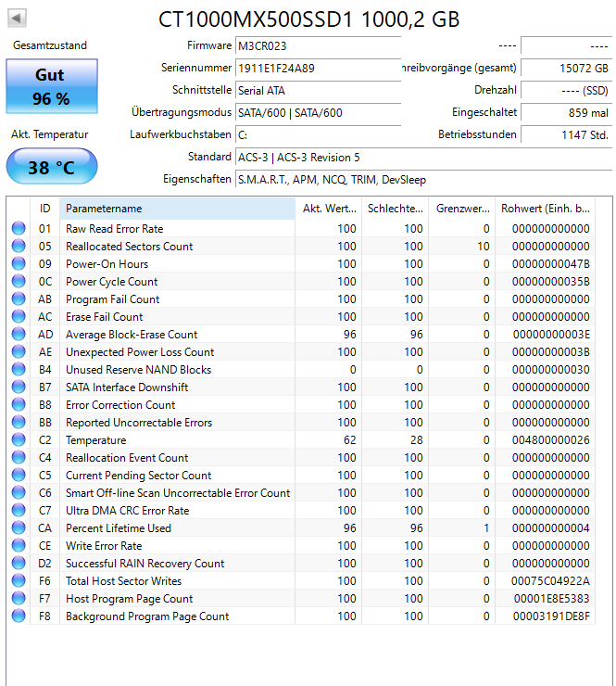Select the Ultra DMA CRC Error Rate name
The height and width of the screenshot is (686, 616).
[x=127, y=511]
